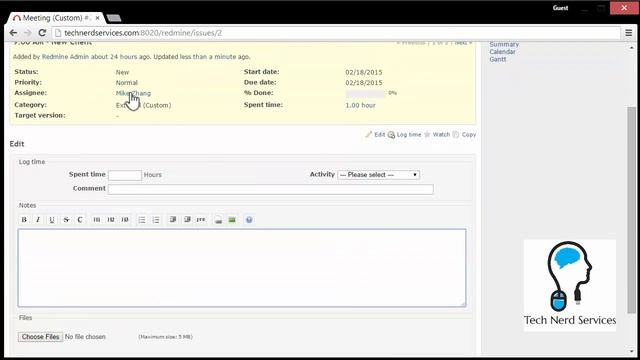Focus the Comment input field
Viewport: 640px width, 360px height.
coord(271,189)
